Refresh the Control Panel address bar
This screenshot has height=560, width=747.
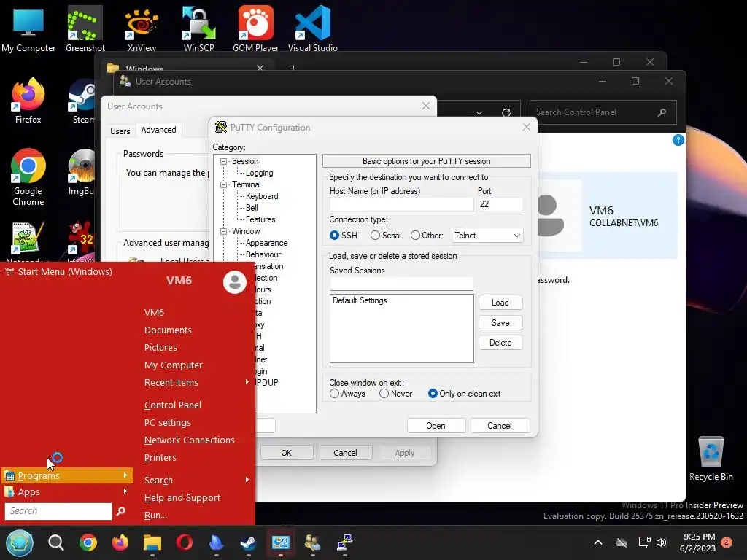pos(506,113)
